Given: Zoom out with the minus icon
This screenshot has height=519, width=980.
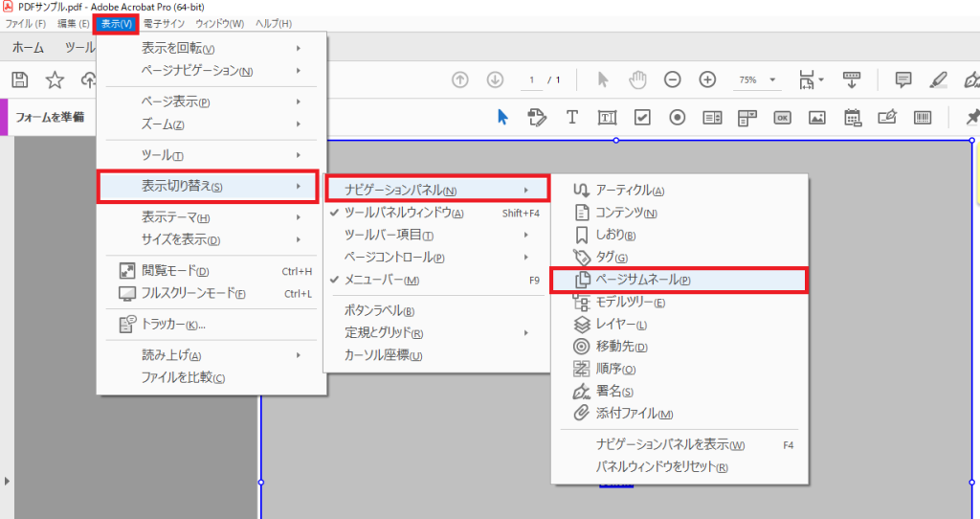Looking at the screenshot, I should [x=673, y=80].
